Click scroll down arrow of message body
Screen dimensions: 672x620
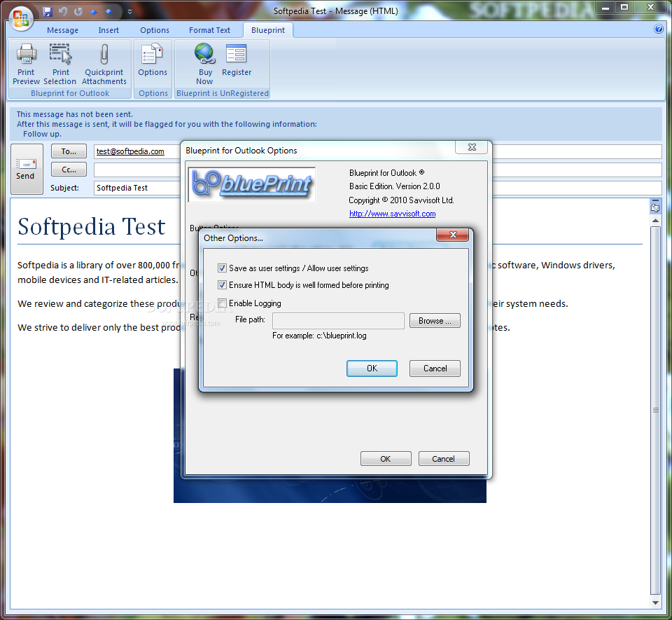tap(655, 602)
